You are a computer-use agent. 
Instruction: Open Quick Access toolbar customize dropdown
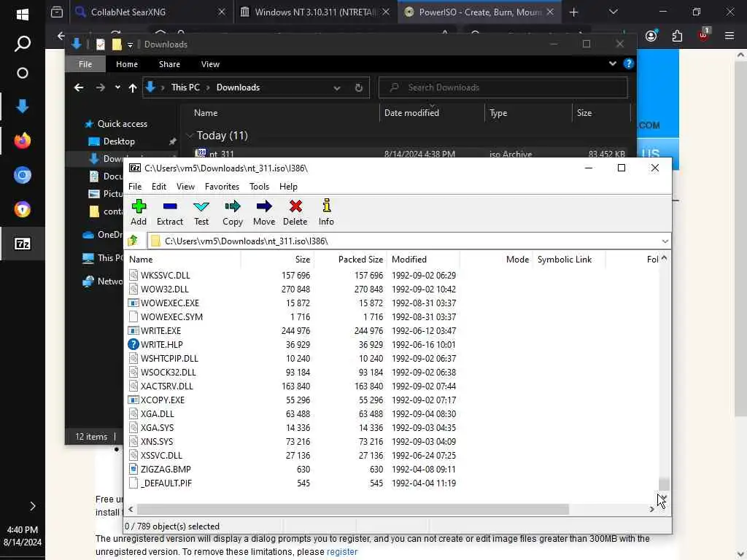pos(130,44)
